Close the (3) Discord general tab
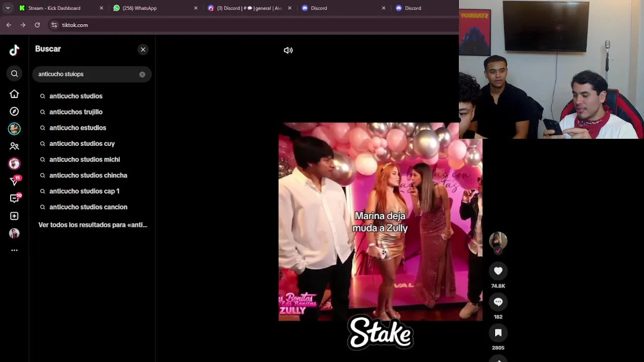 [x=290, y=8]
